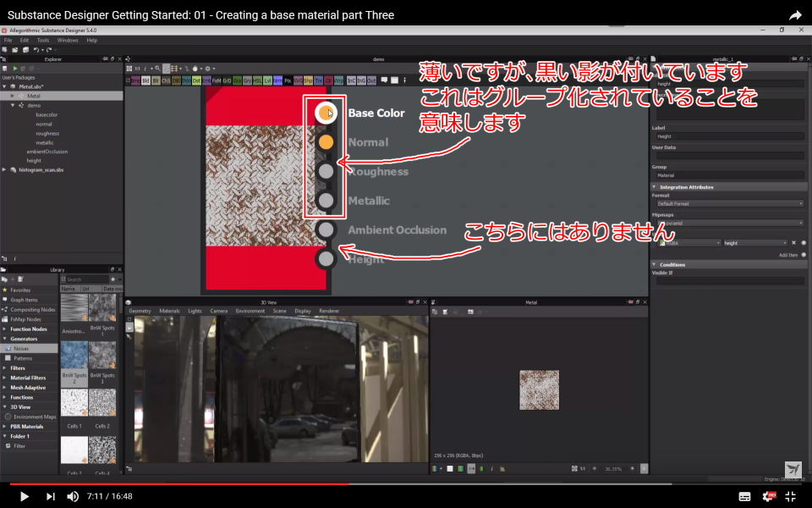Screen dimensions: 812x508
Task: Open the Help menu
Action: [91, 40]
